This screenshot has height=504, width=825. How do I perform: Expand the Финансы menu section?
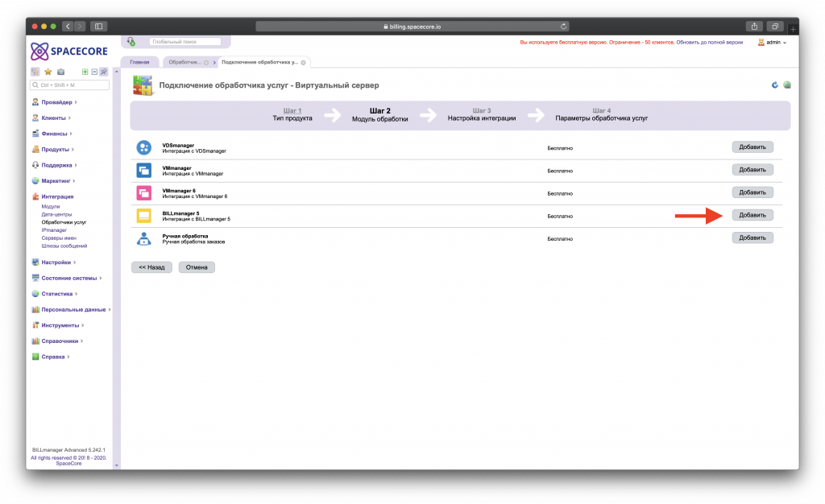pos(71,134)
